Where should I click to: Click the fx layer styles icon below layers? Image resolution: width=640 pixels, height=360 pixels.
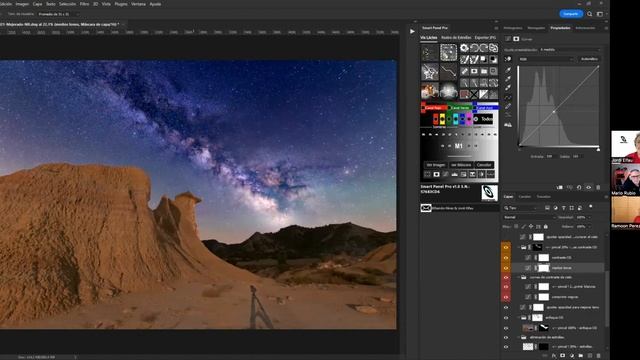[554, 356]
